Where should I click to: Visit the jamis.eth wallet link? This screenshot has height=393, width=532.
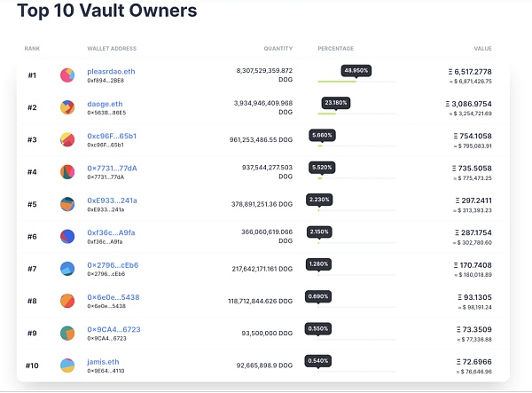[x=106, y=361]
